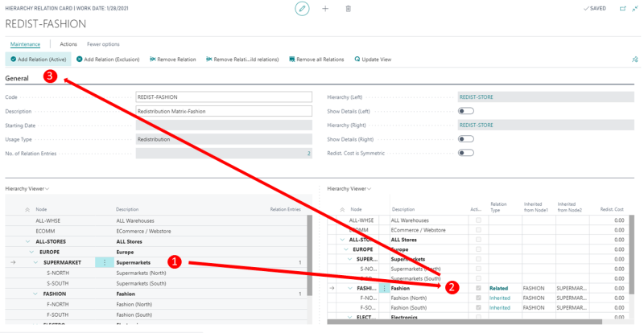Toggle Show Details (Left) switch

pyautogui.click(x=465, y=111)
